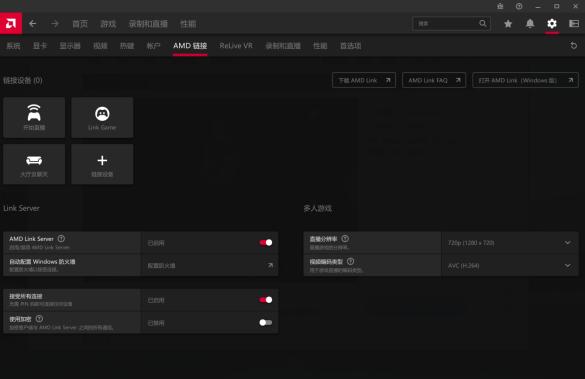Switch to the ReLive VR tab
The width and height of the screenshot is (585, 379).
236,46
